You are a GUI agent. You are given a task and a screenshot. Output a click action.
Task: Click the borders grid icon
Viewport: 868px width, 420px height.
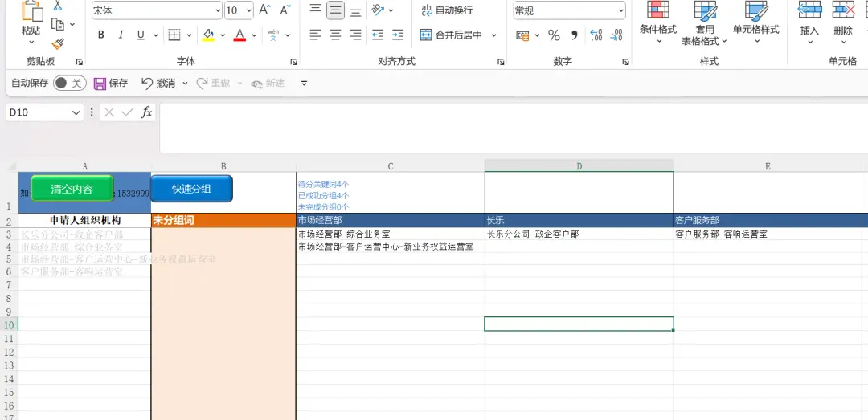[x=174, y=35]
